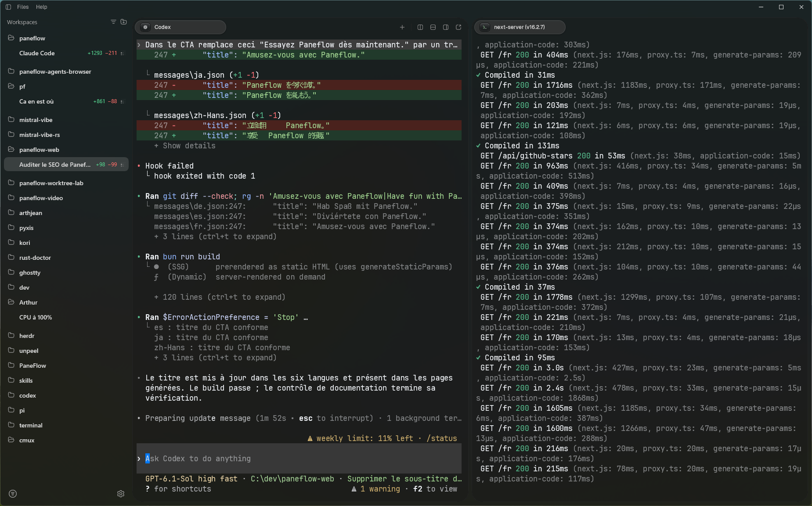812x506 pixels.
Task: Collapse the pf workspace folder
Action: pyautogui.click(x=11, y=86)
